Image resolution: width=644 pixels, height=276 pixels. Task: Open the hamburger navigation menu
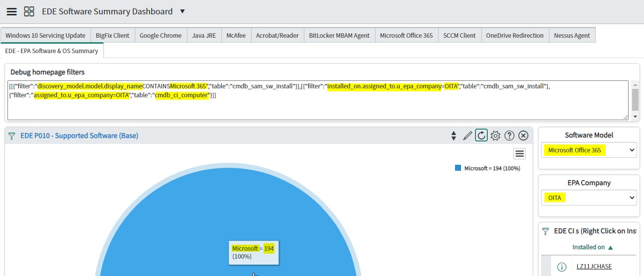click(x=11, y=11)
